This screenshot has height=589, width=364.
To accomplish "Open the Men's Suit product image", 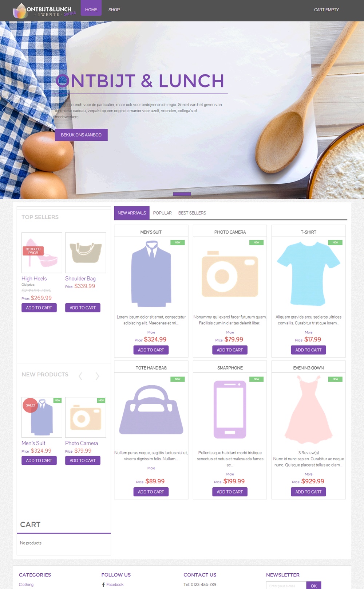I will coord(151,274).
